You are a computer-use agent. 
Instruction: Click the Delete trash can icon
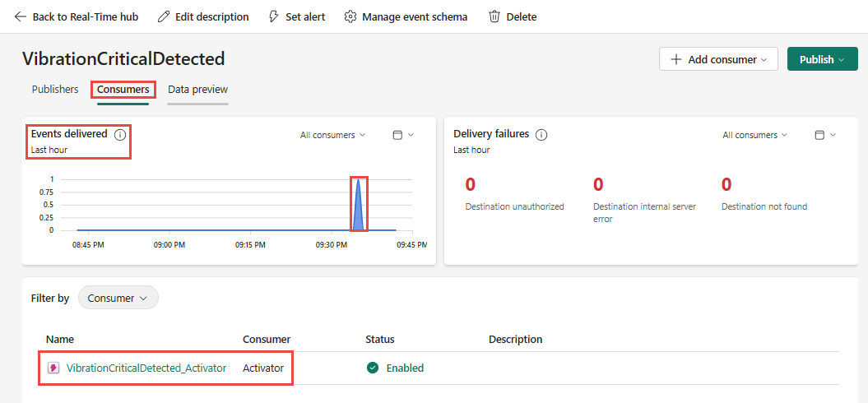[494, 16]
